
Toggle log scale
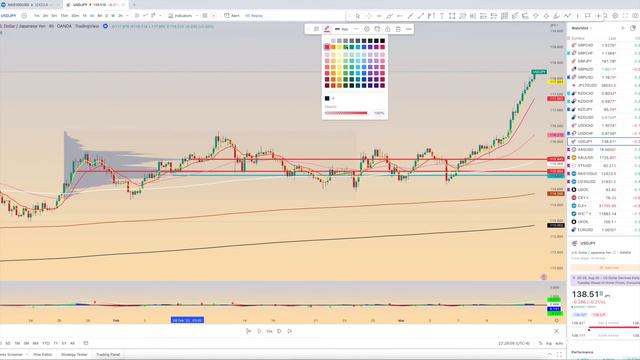tap(549, 344)
